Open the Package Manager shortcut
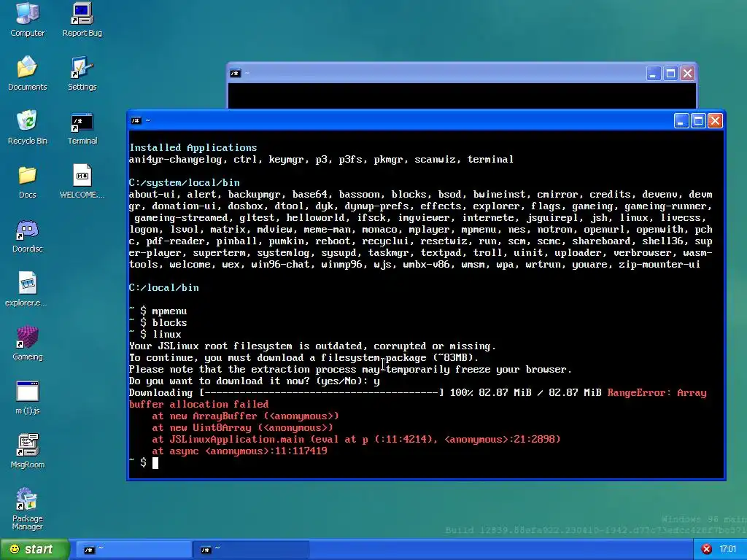The width and height of the screenshot is (747, 560). (x=27, y=508)
